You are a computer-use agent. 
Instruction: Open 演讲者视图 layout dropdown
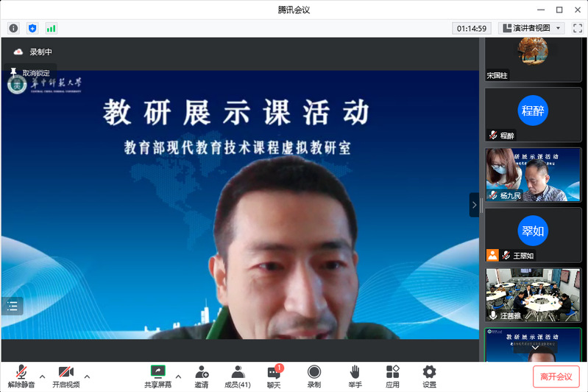click(x=531, y=28)
